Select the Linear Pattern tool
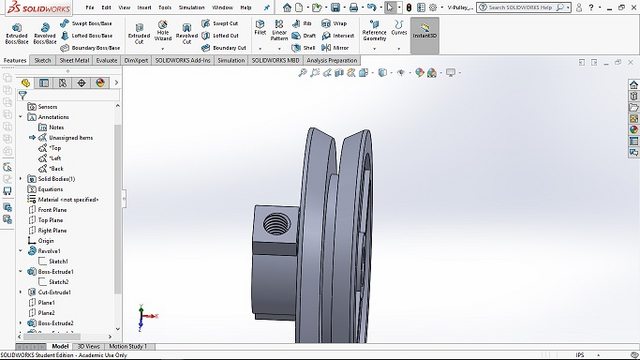 click(279, 31)
